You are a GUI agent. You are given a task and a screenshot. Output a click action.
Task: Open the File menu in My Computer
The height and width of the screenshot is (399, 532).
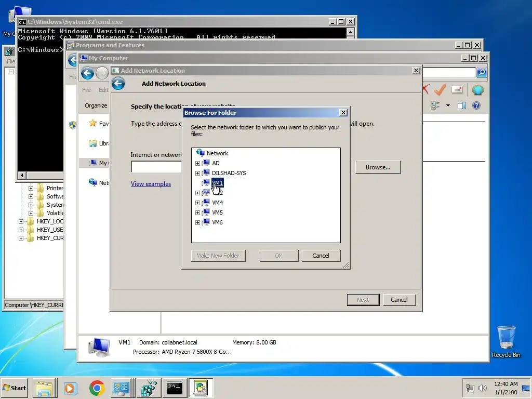coord(86,90)
